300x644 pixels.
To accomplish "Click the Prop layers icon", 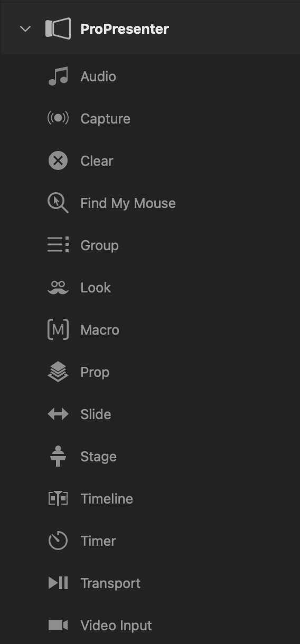I will 58,372.
